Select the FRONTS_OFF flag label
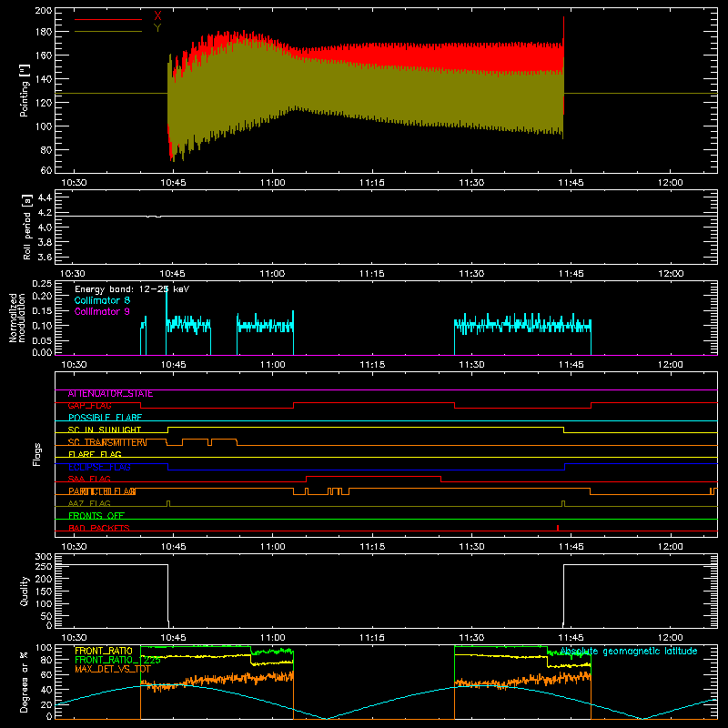The image size is (728, 728). coord(96,516)
